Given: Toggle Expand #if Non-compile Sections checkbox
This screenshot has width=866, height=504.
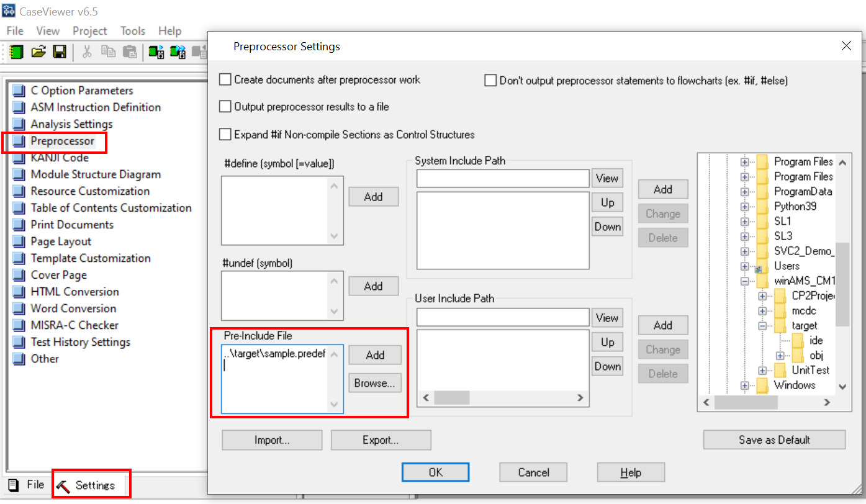Looking at the screenshot, I should click(225, 135).
